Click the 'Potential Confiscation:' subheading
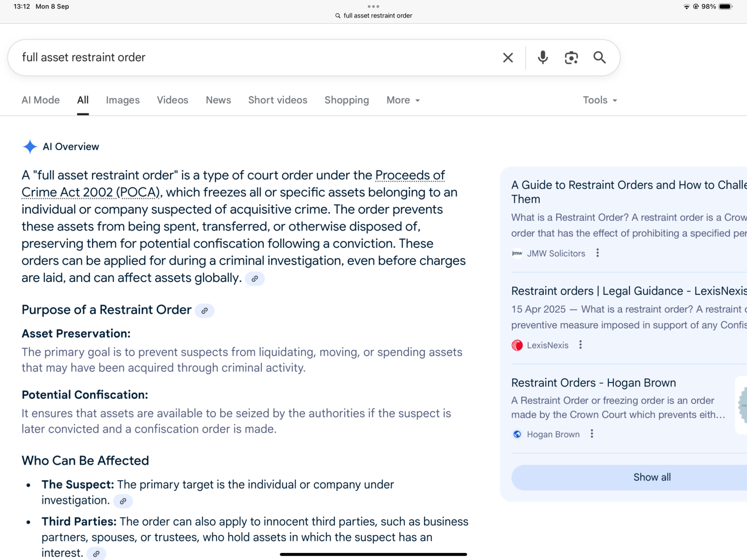 click(x=85, y=395)
